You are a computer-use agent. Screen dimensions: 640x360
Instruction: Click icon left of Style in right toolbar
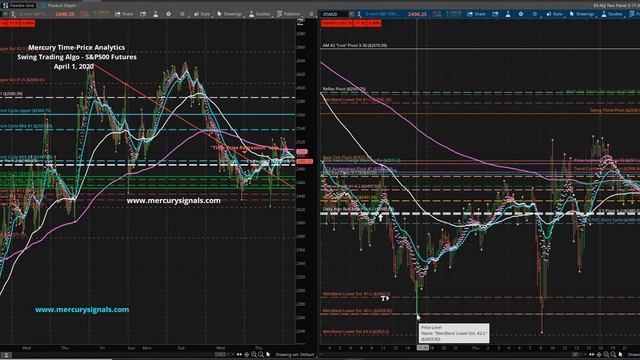pos(534,14)
